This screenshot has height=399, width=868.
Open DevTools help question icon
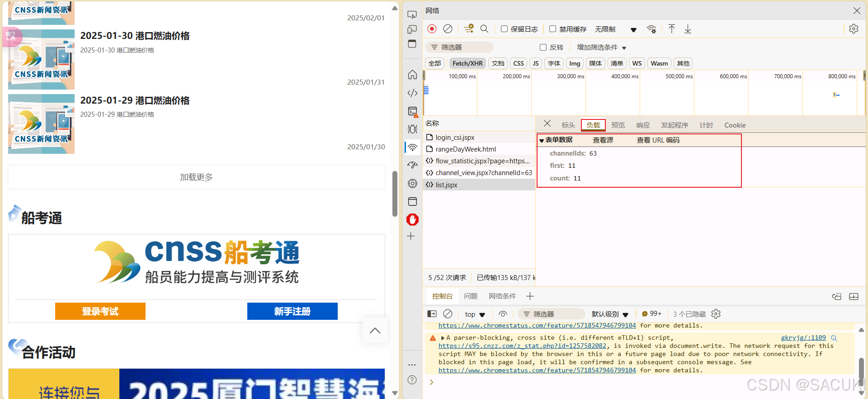[412, 380]
